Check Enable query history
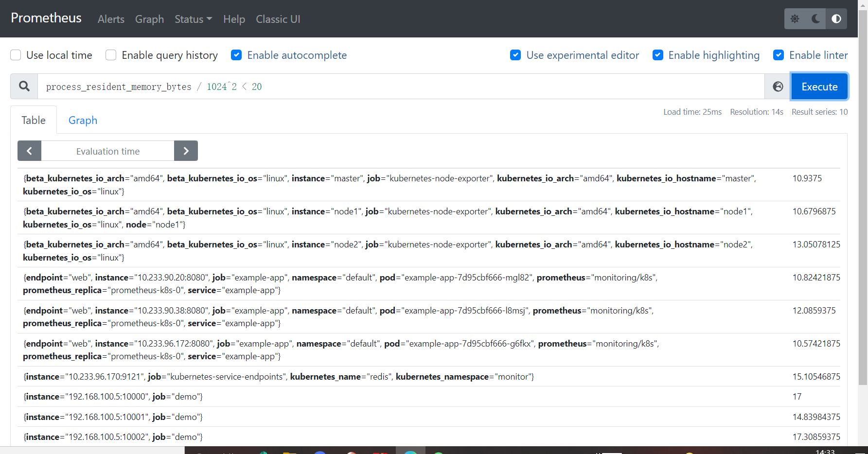Image resolution: width=868 pixels, height=454 pixels. click(110, 55)
